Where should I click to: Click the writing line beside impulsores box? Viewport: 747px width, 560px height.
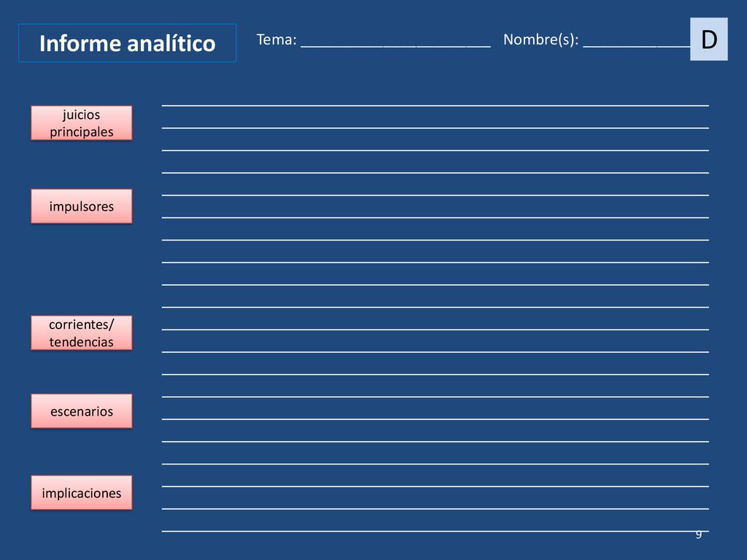tap(436, 217)
